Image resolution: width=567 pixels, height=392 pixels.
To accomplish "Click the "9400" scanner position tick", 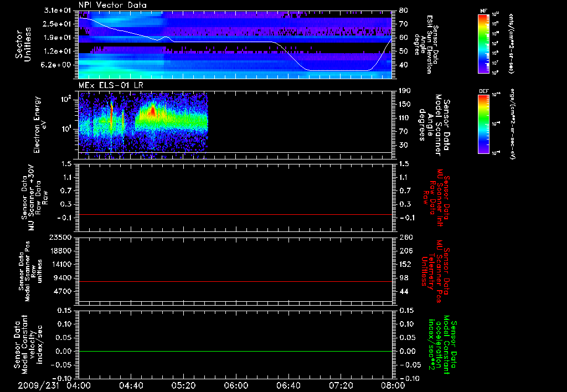I will click(62, 278).
